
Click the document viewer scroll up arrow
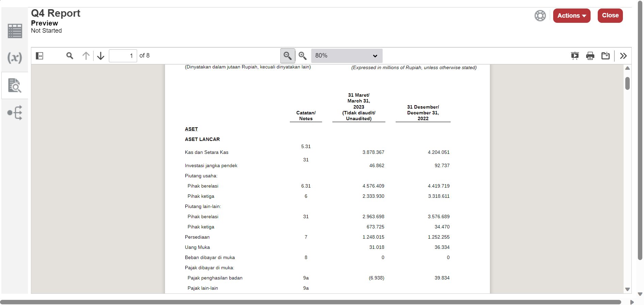coord(627,68)
